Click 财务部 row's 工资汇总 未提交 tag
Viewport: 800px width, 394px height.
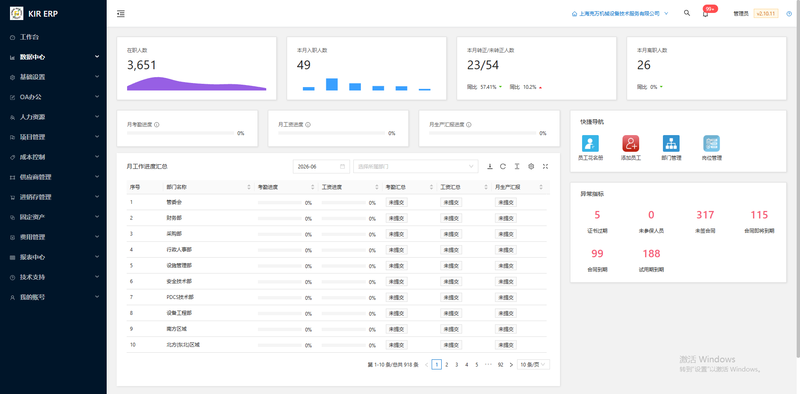pos(451,218)
